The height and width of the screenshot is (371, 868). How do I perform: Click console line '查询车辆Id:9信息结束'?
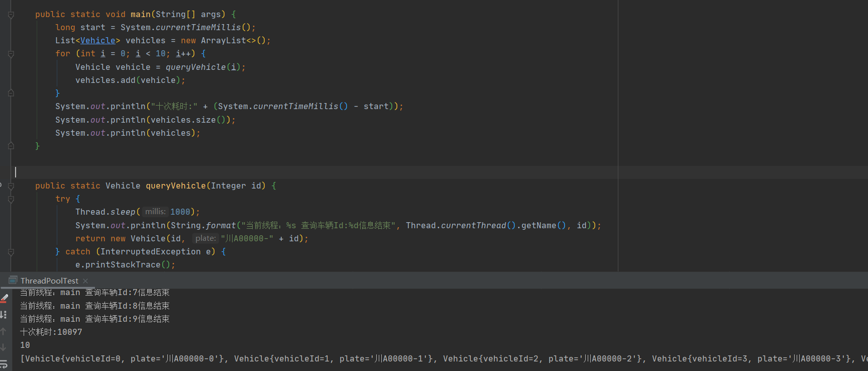click(x=127, y=319)
